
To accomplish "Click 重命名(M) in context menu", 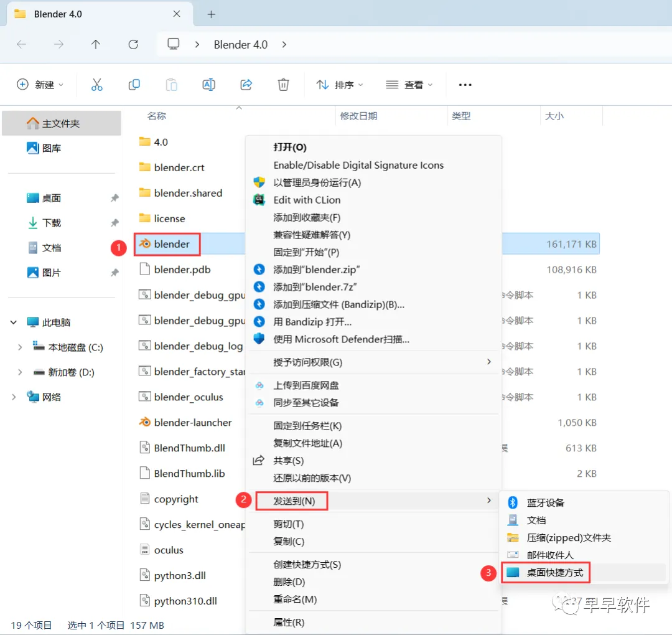I will coord(373,599).
